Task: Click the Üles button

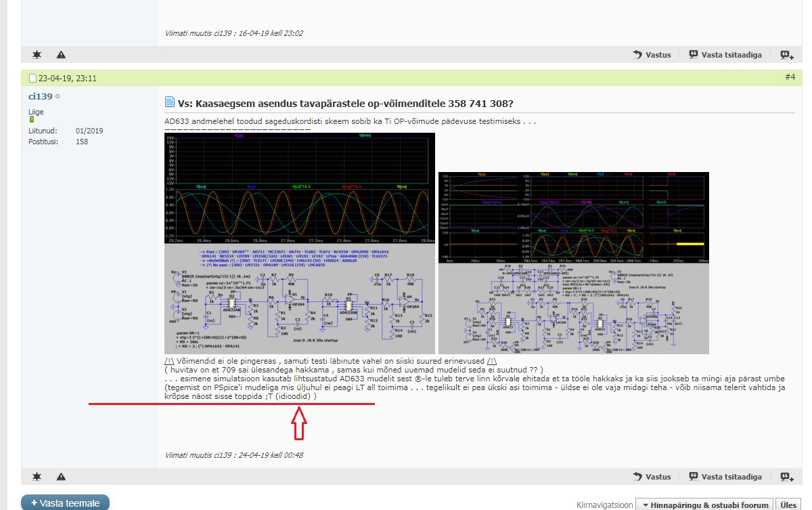Action: tap(788, 505)
